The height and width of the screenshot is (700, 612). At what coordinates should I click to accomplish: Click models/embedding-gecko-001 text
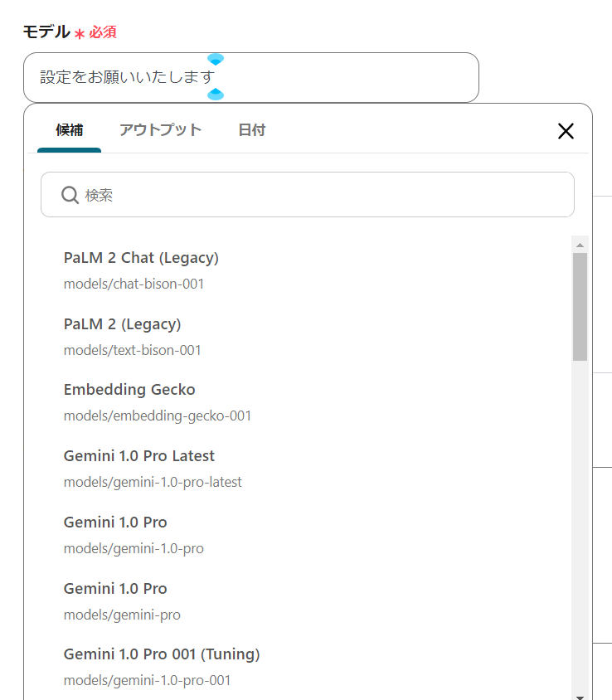[158, 416]
